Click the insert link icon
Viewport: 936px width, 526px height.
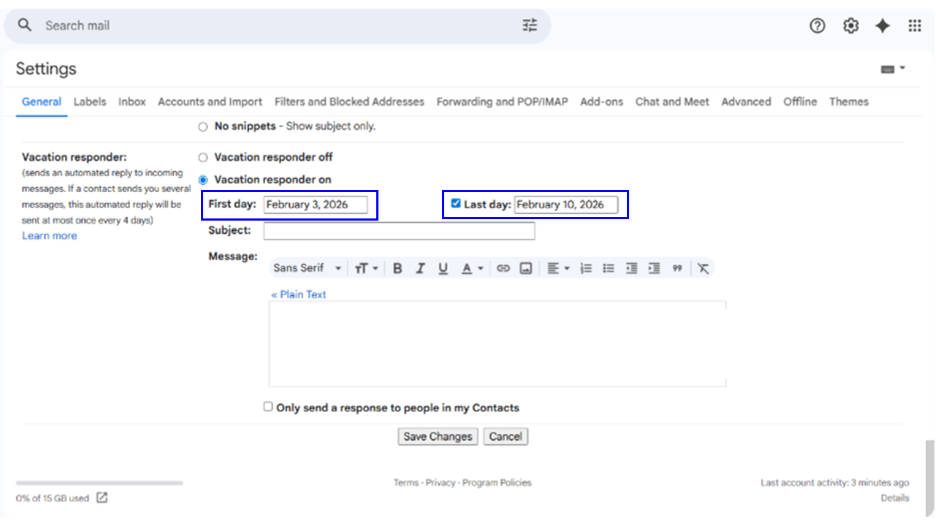(503, 268)
